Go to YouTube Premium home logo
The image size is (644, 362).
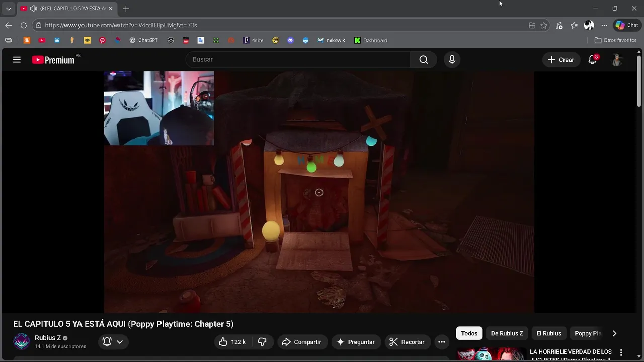click(53, 60)
